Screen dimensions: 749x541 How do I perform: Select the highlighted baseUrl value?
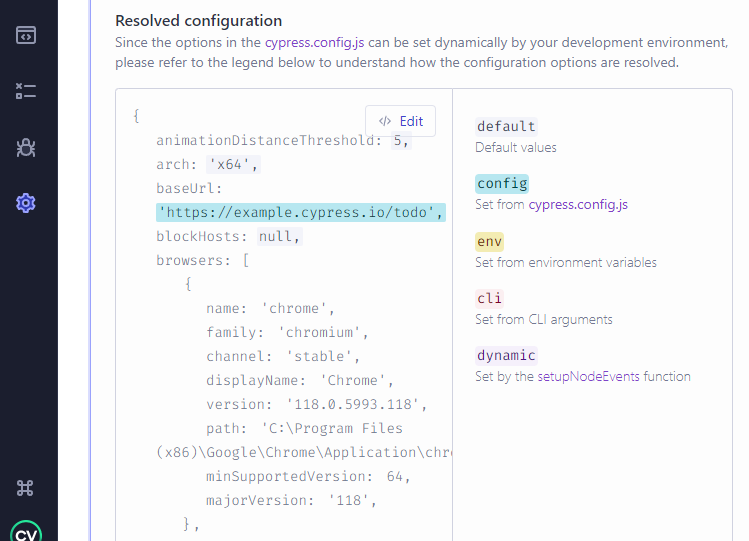click(x=301, y=212)
